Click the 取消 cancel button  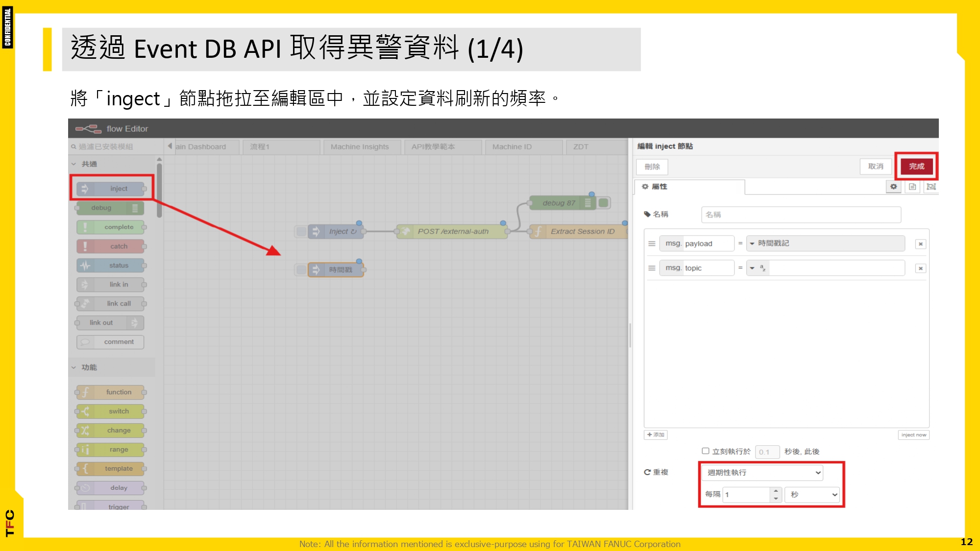[x=876, y=167]
